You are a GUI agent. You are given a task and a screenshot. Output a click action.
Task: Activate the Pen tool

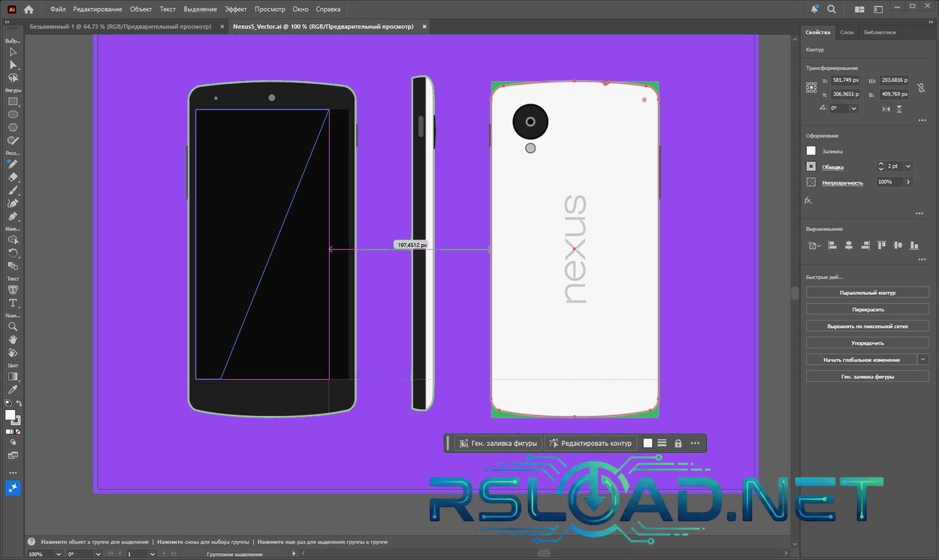click(12, 218)
